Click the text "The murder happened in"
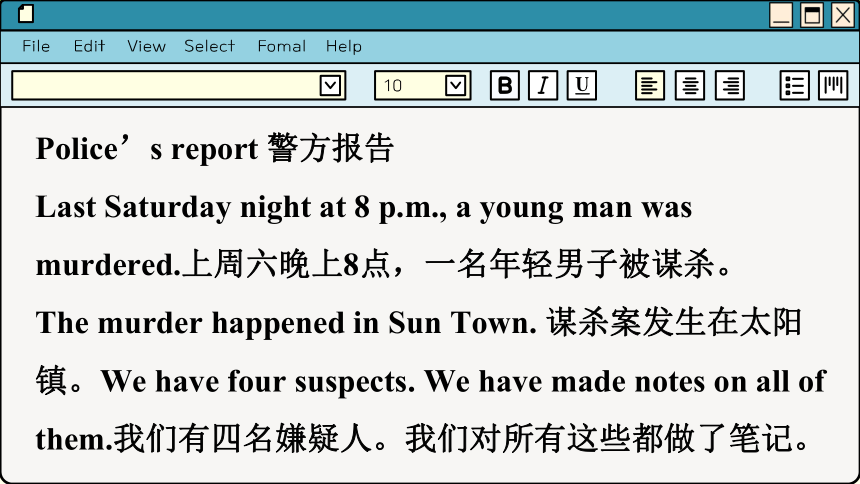Screen dimensions: 860x484 (x=207, y=323)
